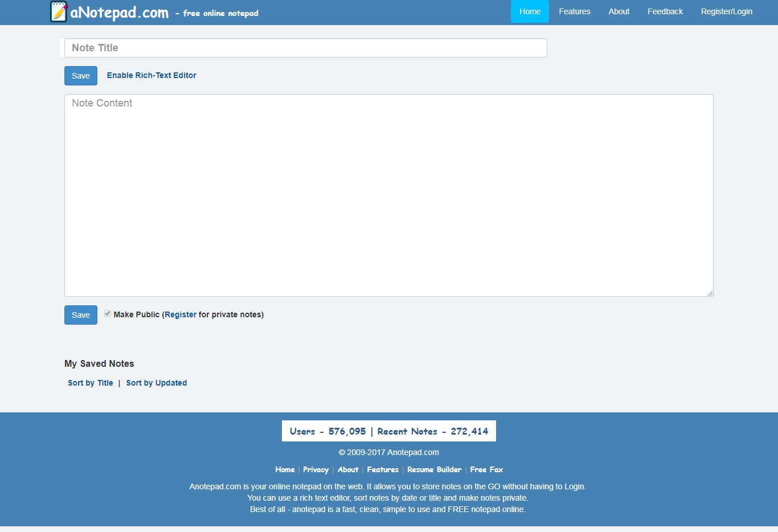The width and height of the screenshot is (778, 532).
Task: Sort saved notes by Updated
Action: click(157, 383)
